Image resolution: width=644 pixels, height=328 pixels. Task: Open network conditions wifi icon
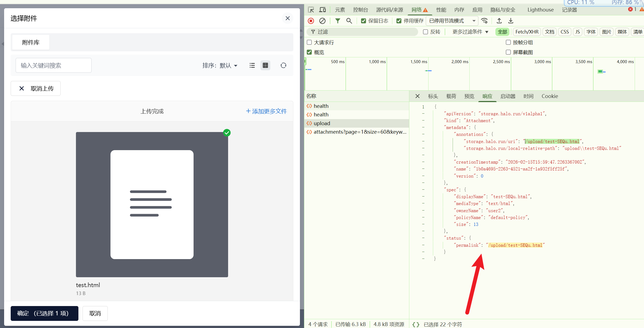click(485, 21)
